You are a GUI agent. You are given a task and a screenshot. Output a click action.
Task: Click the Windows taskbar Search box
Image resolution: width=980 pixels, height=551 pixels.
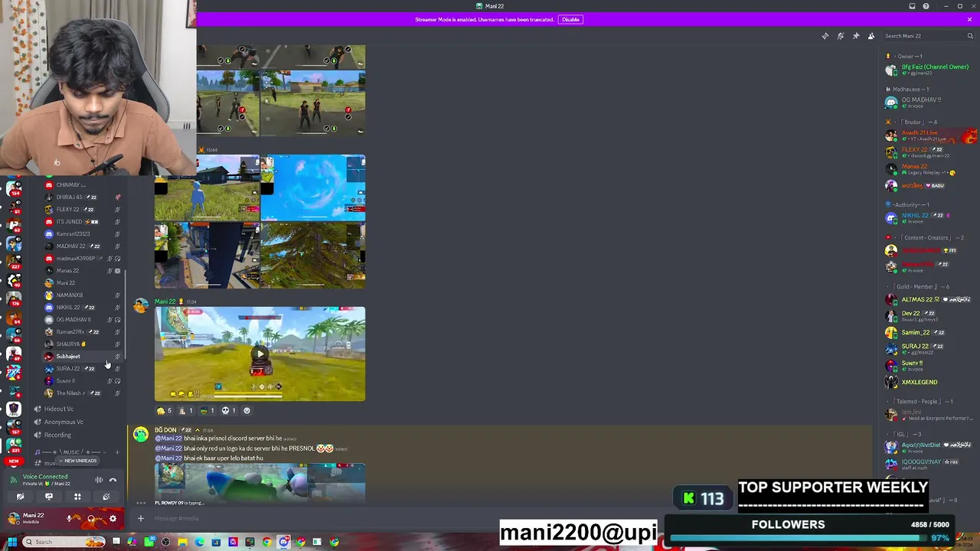pos(64,542)
